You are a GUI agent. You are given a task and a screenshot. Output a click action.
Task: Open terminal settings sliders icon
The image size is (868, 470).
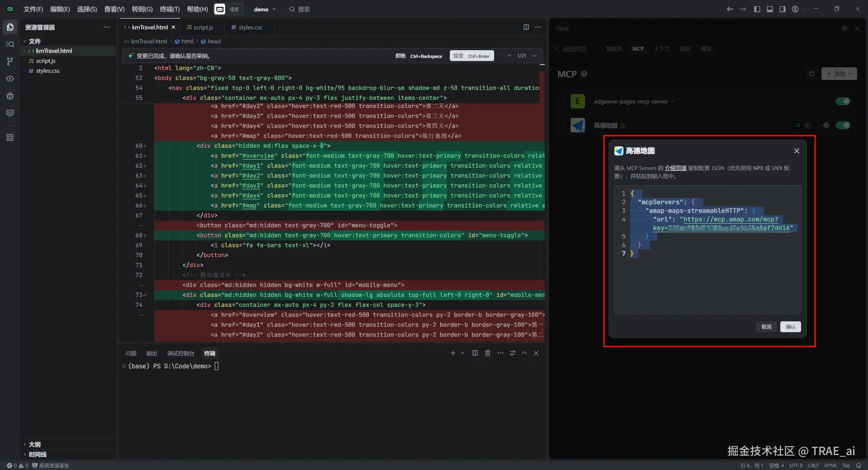pos(513,353)
